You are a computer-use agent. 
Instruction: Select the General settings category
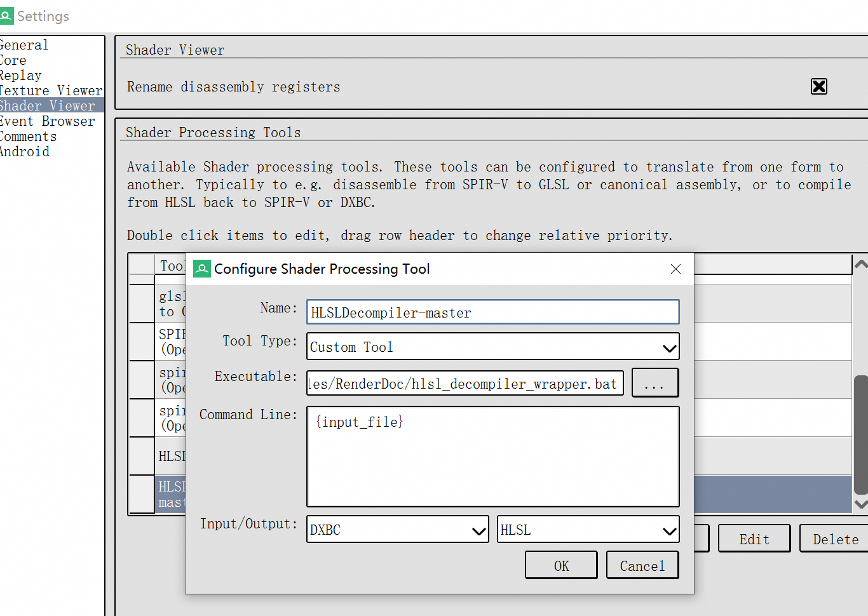tap(24, 44)
